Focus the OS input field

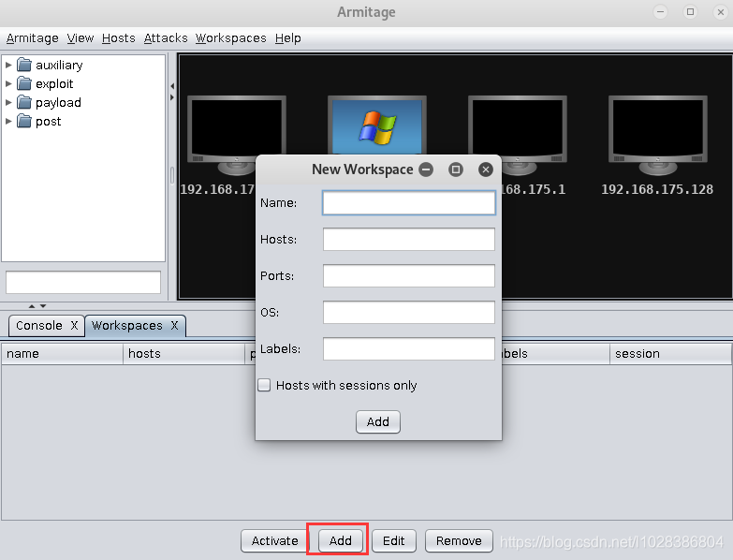pyautogui.click(x=409, y=312)
